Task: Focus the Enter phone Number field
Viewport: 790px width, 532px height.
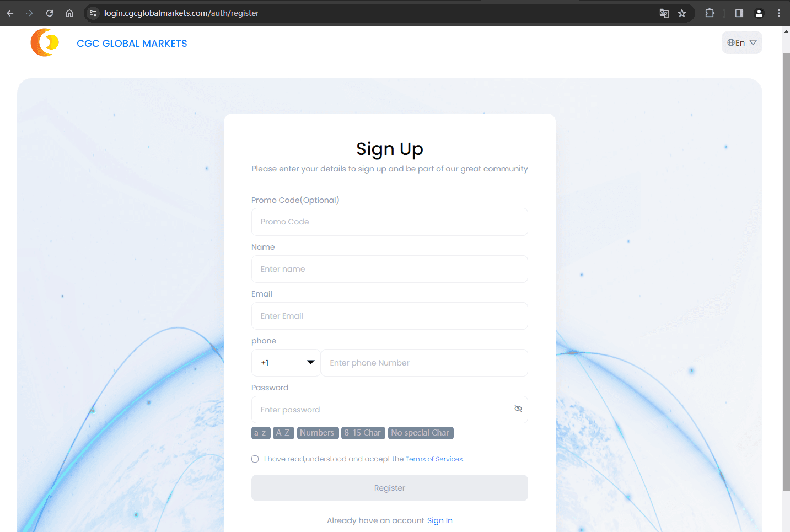Action: coord(424,363)
